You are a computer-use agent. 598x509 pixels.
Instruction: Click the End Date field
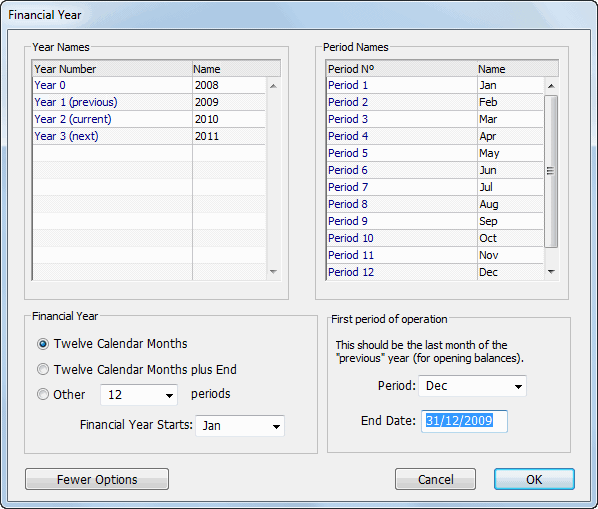point(464,421)
